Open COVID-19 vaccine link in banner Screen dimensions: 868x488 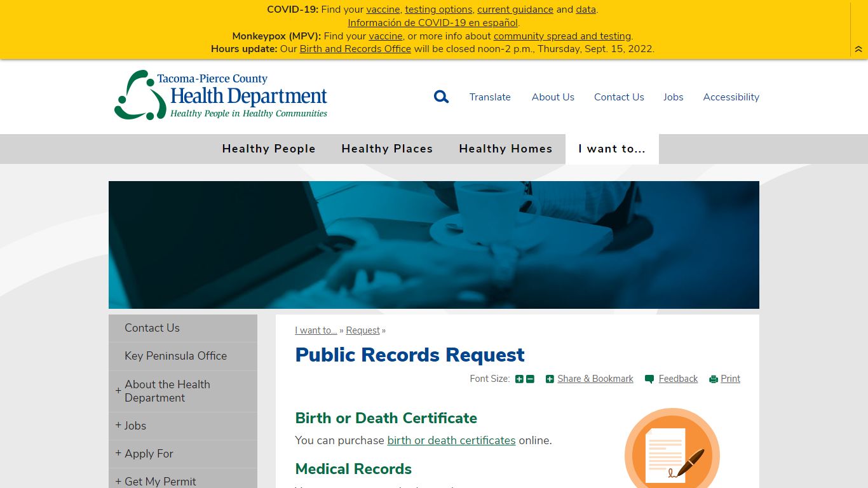point(383,10)
